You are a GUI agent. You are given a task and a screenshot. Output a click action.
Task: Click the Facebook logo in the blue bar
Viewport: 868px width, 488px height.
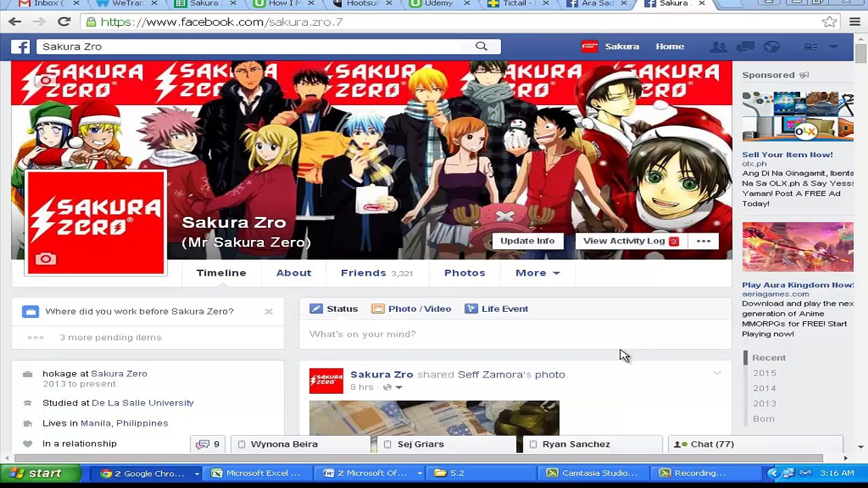click(x=20, y=47)
